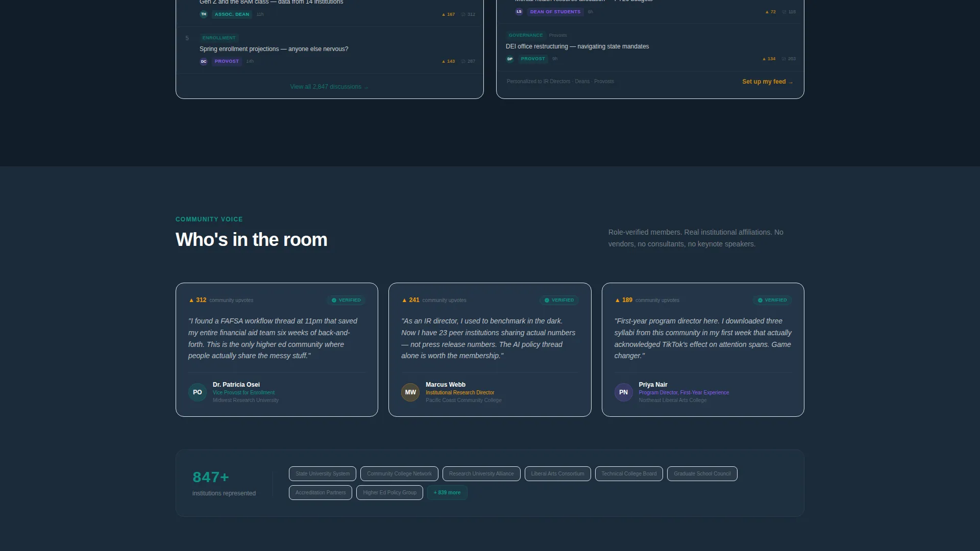Upvote the post showing 167 upvotes
Image resolution: width=980 pixels, height=551 pixels.
448,14
